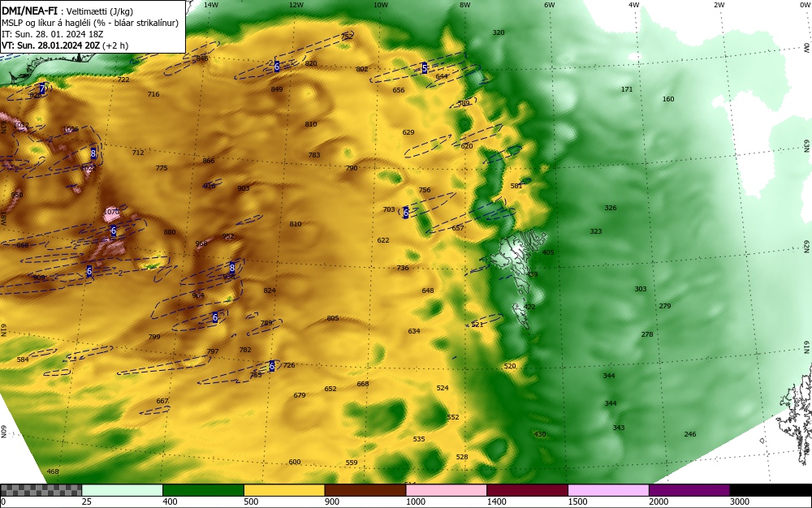
Task: Click the title line 'DMI/NEA-FI : Veltimætti (J/kg)'
Action: point(68,11)
